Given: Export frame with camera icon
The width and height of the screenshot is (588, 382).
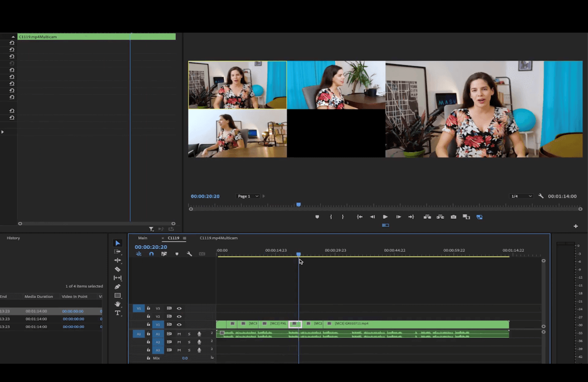Looking at the screenshot, I should (453, 217).
